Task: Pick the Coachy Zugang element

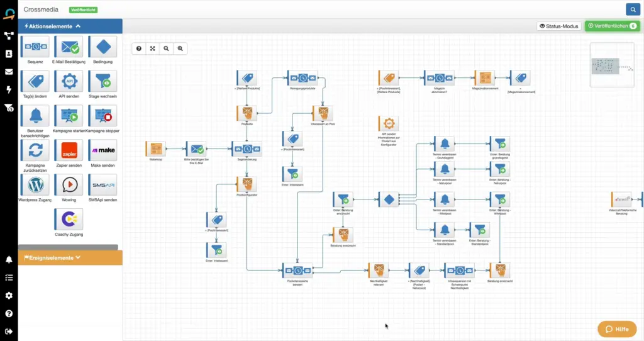Action: pyautogui.click(x=69, y=220)
